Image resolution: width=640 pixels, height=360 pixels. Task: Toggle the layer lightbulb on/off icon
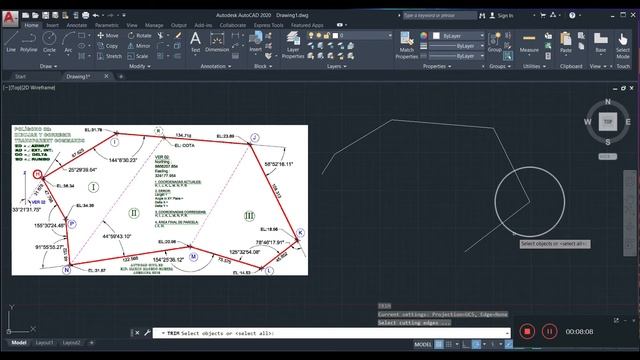click(x=311, y=36)
